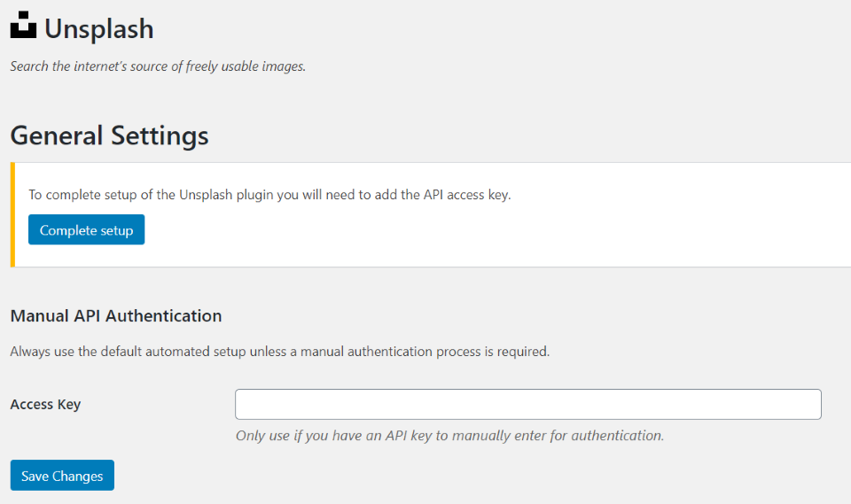The height and width of the screenshot is (504, 851).
Task: Click the 'To complete setup' notice message
Action: coord(269,195)
